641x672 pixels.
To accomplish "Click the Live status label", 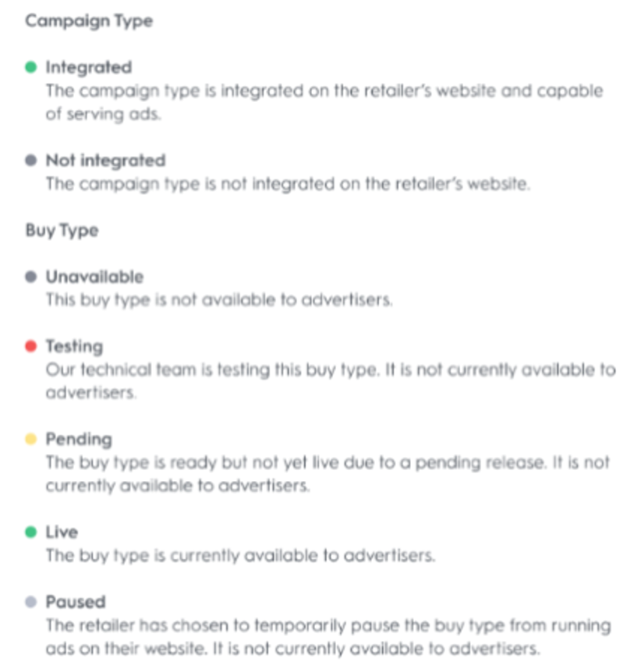I will tap(62, 532).
